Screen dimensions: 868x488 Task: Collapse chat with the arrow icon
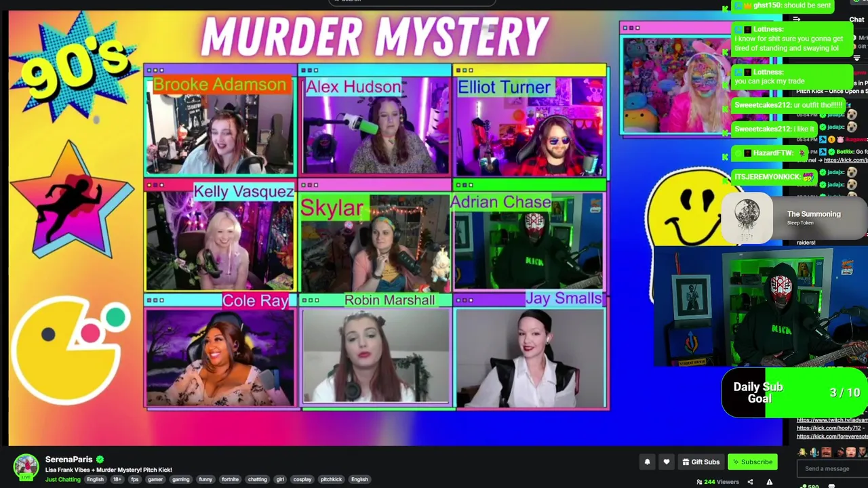coord(797,20)
